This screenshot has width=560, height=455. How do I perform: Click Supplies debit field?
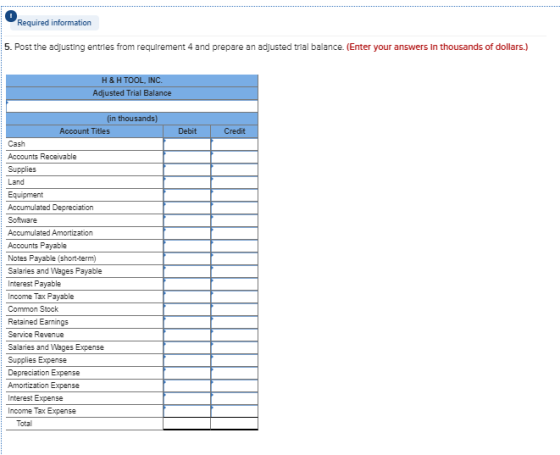[x=187, y=170]
